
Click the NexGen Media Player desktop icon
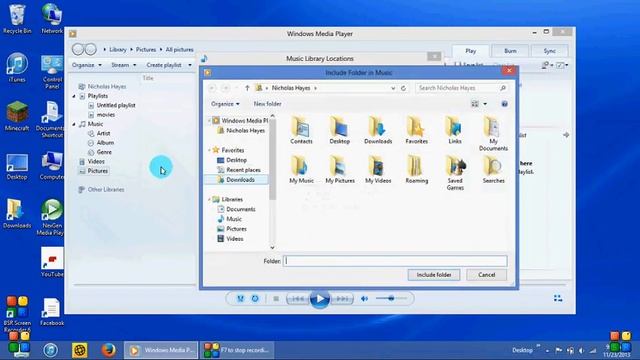pos(51,217)
